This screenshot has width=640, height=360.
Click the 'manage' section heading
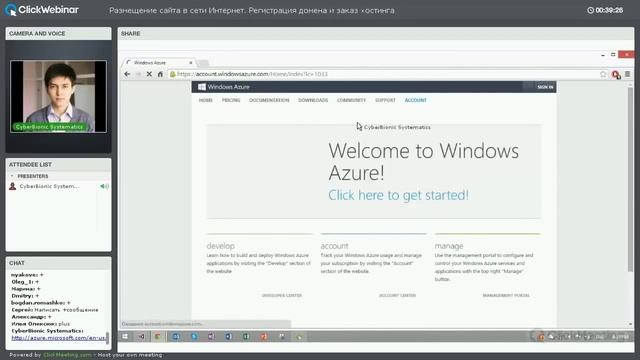coord(449,246)
